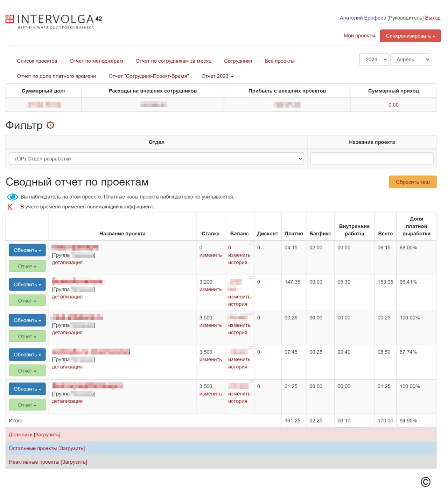This screenshot has width=448, height=491.
Task: Click the Название проекта filter input field
Action: point(372,159)
